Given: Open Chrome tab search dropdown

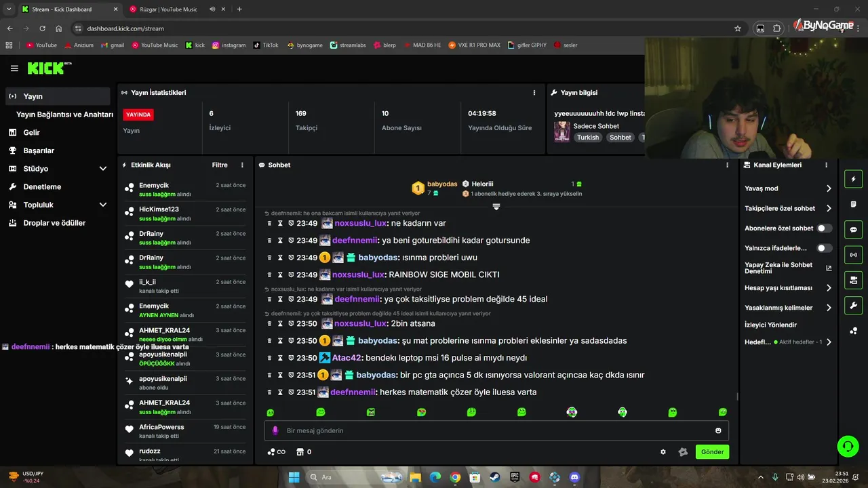Looking at the screenshot, I should 9,9.
